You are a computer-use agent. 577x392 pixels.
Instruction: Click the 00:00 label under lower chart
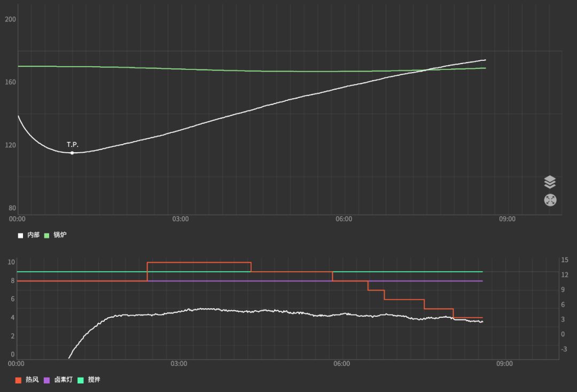point(16,364)
